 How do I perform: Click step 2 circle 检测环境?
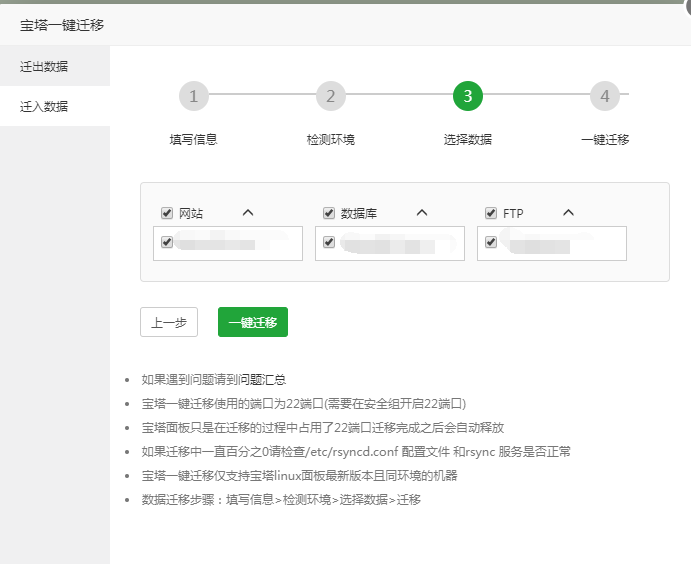[331, 96]
